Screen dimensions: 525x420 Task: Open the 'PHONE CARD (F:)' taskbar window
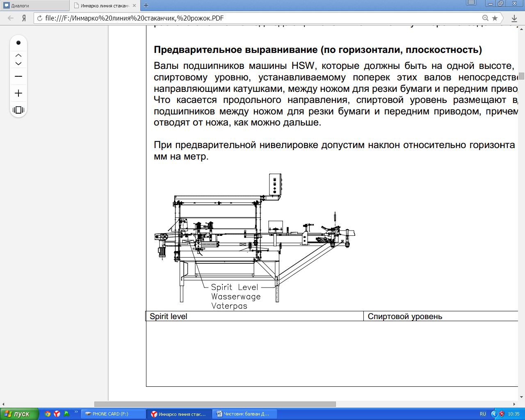point(113,414)
